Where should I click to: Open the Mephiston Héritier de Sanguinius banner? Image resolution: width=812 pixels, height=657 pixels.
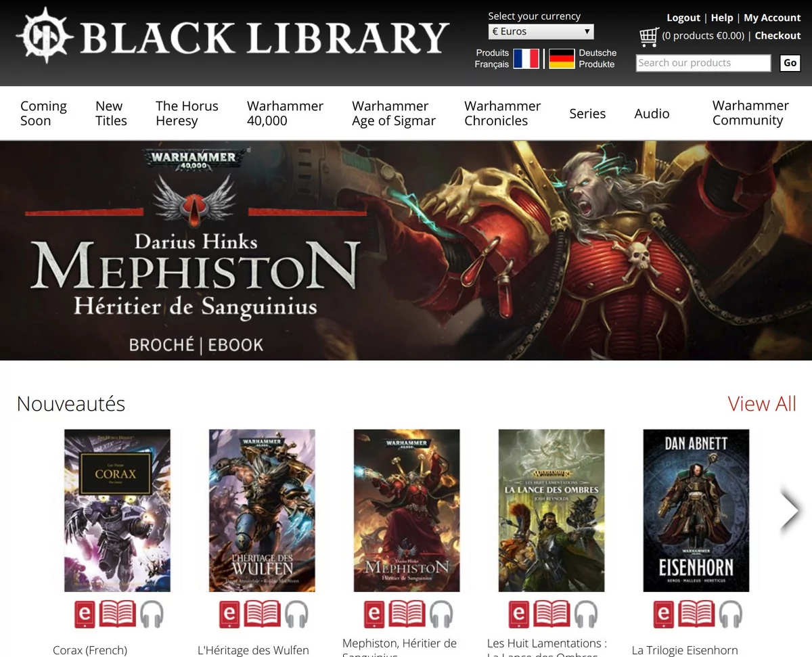pos(406,250)
